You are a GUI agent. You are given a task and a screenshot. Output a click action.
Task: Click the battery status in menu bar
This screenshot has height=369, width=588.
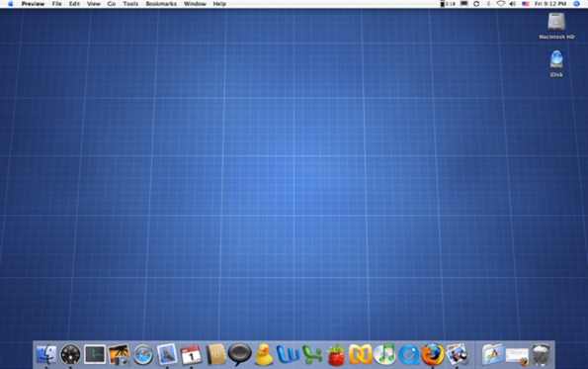(x=448, y=4)
